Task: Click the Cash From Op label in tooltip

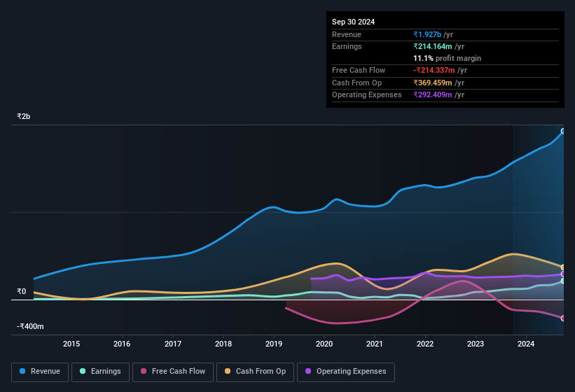Action: click(356, 83)
